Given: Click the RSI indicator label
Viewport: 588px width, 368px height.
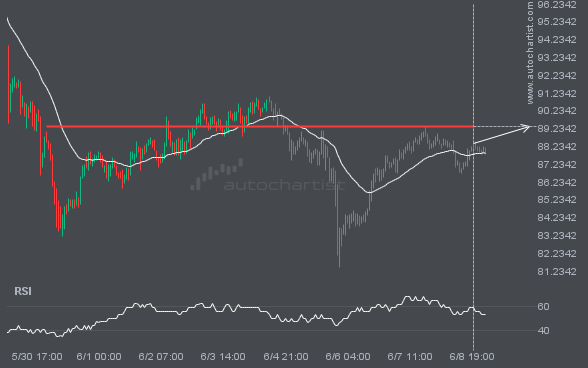Looking at the screenshot, I should (x=23, y=291).
